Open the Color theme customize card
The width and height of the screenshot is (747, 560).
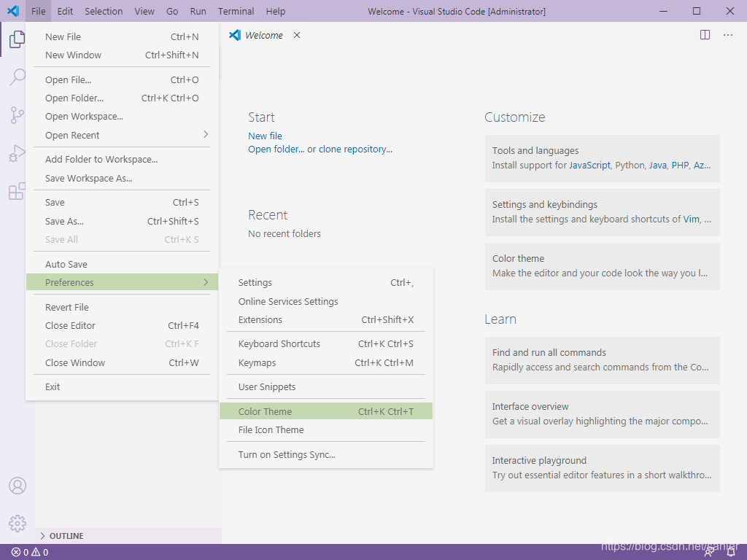[x=602, y=266]
